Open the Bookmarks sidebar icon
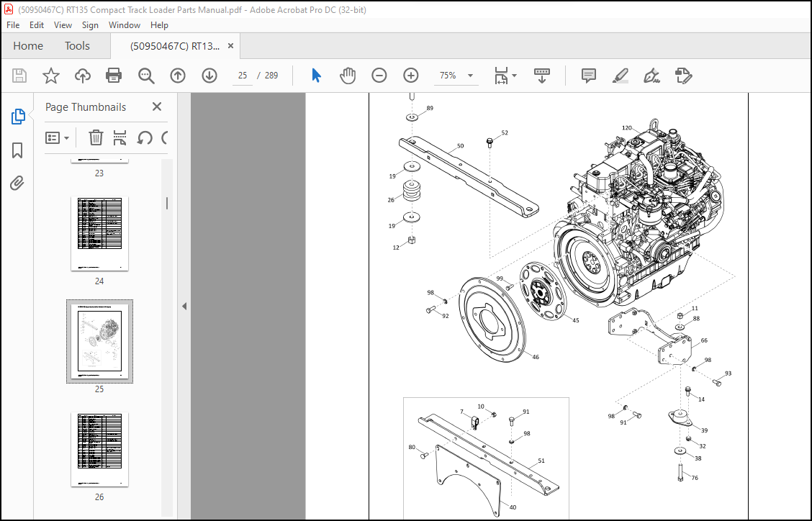 (17, 150)
